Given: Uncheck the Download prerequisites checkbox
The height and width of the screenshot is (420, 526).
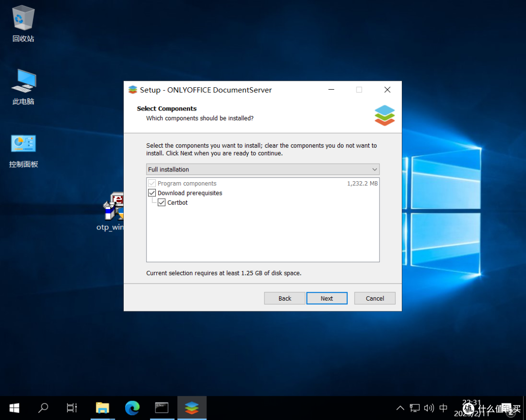Looking at the screenshot, I should (x=152, y=193).
